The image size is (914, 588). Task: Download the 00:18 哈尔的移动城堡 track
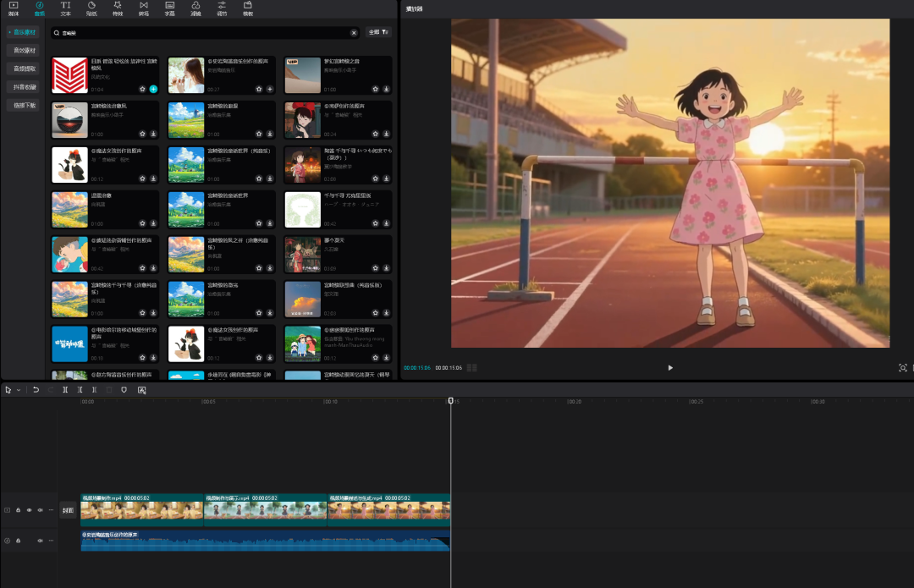click(153, 358)
